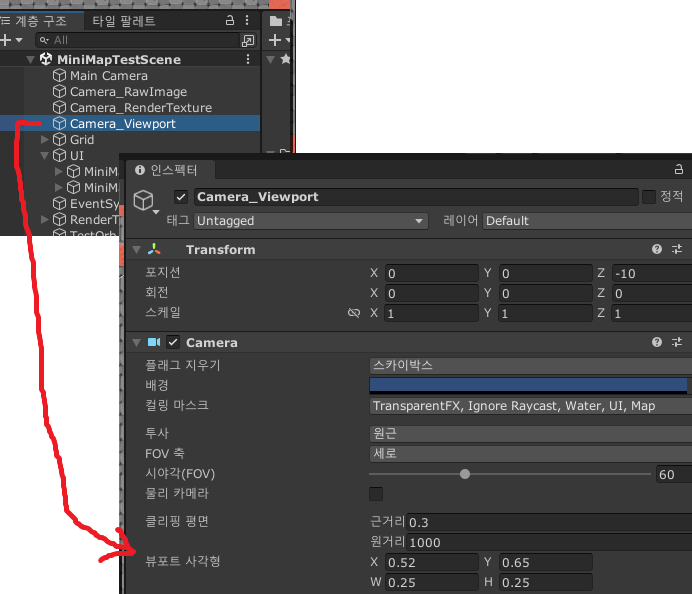Screen dimensions: 692x594
Task: Select Camera_Viewport object in the Hierarchy
Action: coord(123,124)
